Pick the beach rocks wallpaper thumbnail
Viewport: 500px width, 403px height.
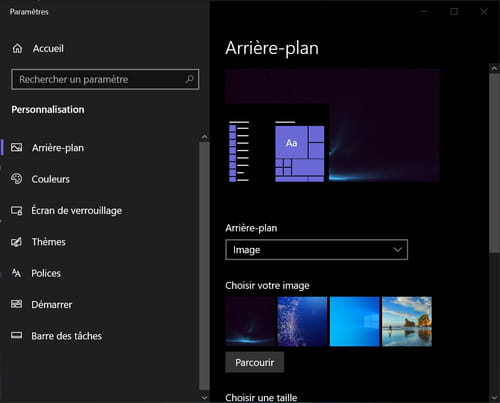(407, 322)
